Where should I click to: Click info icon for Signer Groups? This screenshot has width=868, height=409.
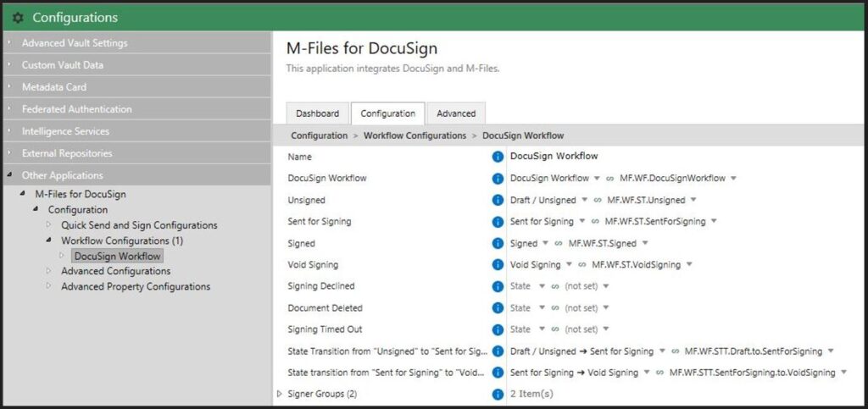coord(498,394)
